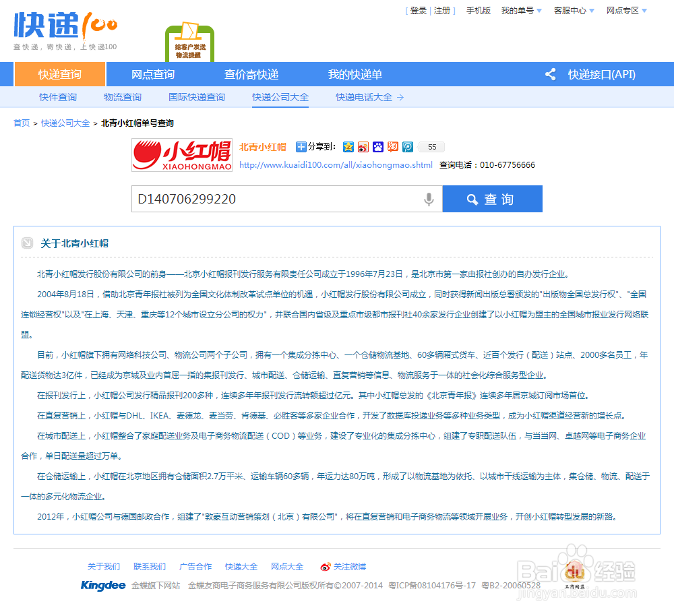Click the blue plus share icon
Viewport: 674px width, 616px height.
[x=301, y=147]
